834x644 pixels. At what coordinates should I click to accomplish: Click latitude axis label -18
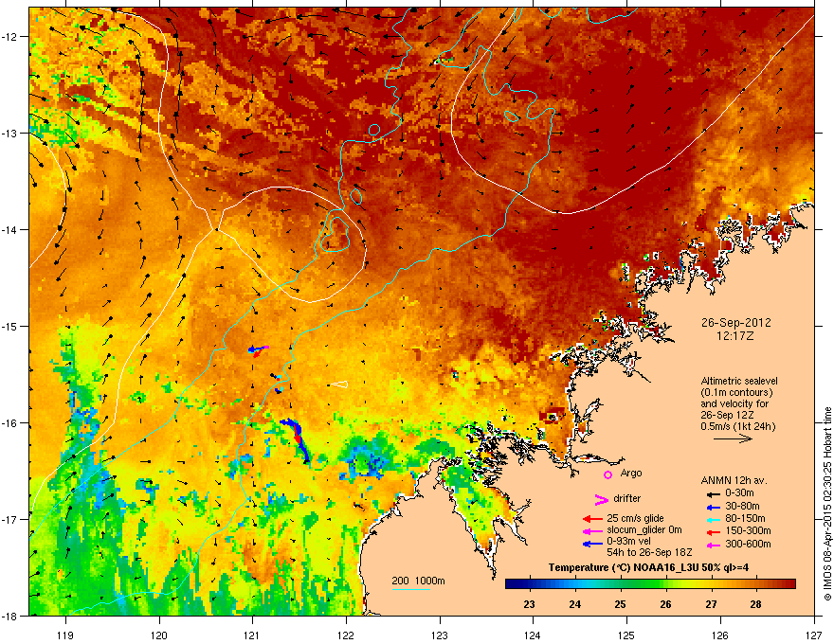(x=9, y=617)
